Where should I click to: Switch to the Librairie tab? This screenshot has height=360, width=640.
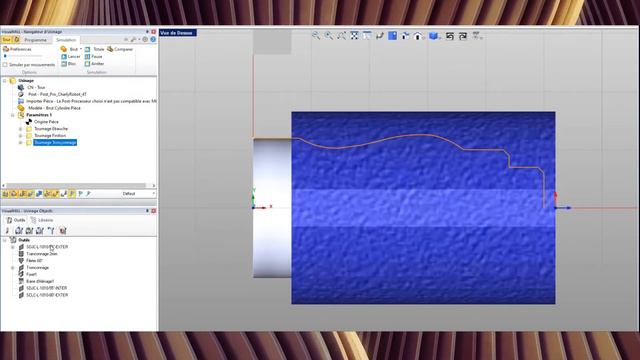coord(42,220)
